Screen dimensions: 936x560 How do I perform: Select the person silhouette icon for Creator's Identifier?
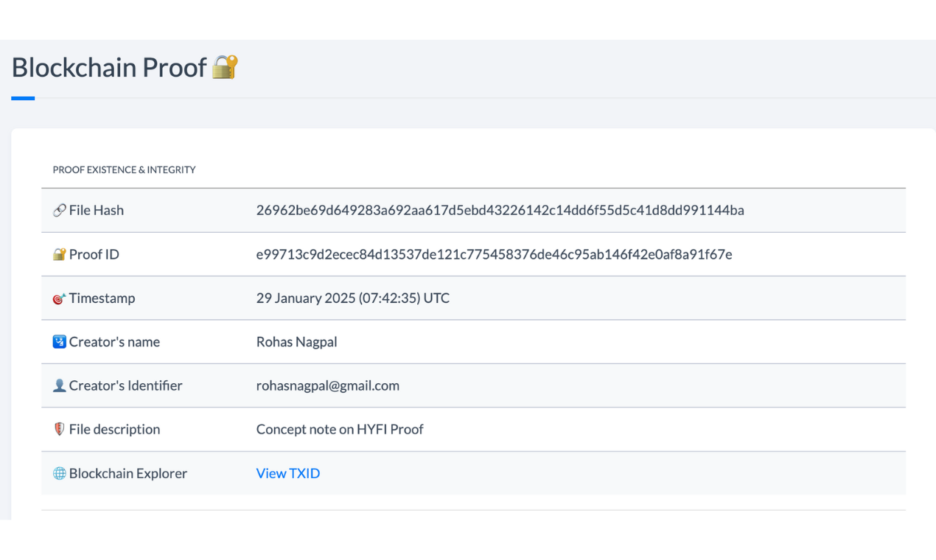60,385
